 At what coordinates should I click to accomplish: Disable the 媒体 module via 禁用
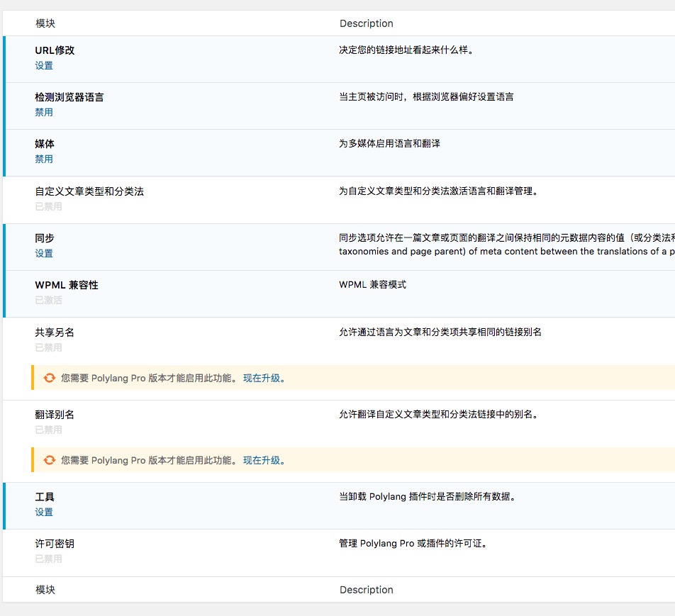pyautogui.click(x=44, y=159)
